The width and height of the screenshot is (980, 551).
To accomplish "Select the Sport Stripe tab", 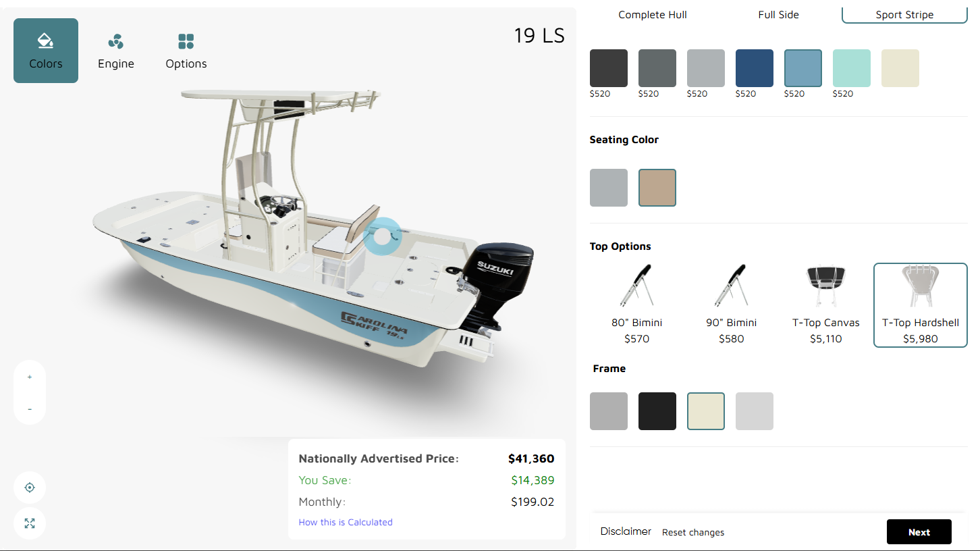I will point(904,15).
